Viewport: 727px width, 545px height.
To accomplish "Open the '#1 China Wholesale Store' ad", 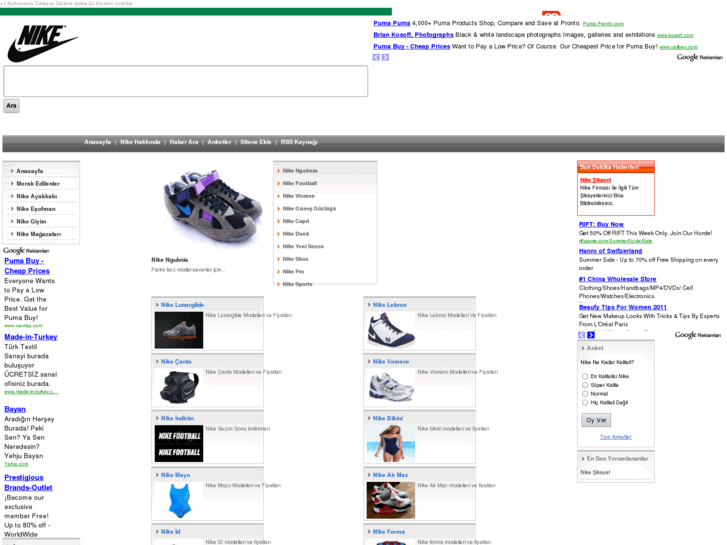I will point(617,279).
